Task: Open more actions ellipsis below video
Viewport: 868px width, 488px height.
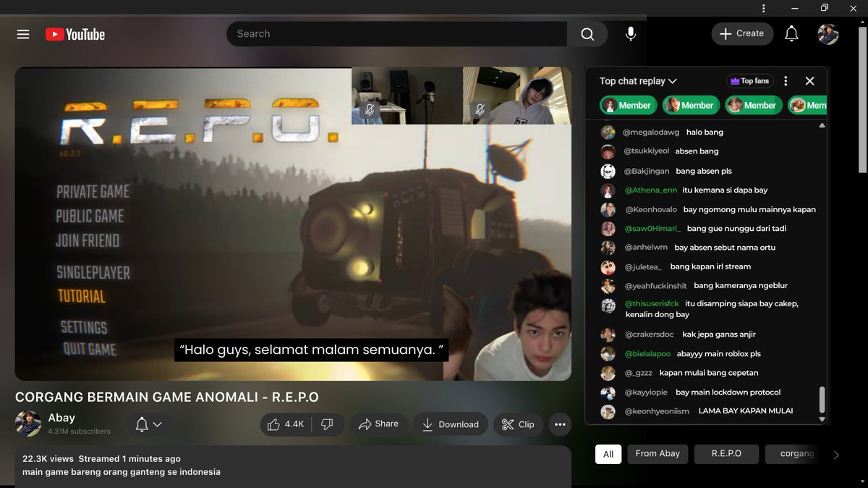Action: 560,424
